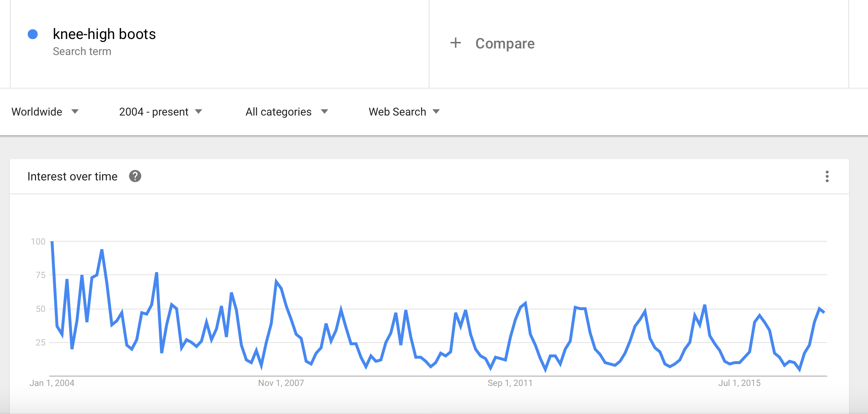This screenshot has width=868, height=414.
Task: Click the Jan 1, 2004 axis label
Action: tap(52, 383)
